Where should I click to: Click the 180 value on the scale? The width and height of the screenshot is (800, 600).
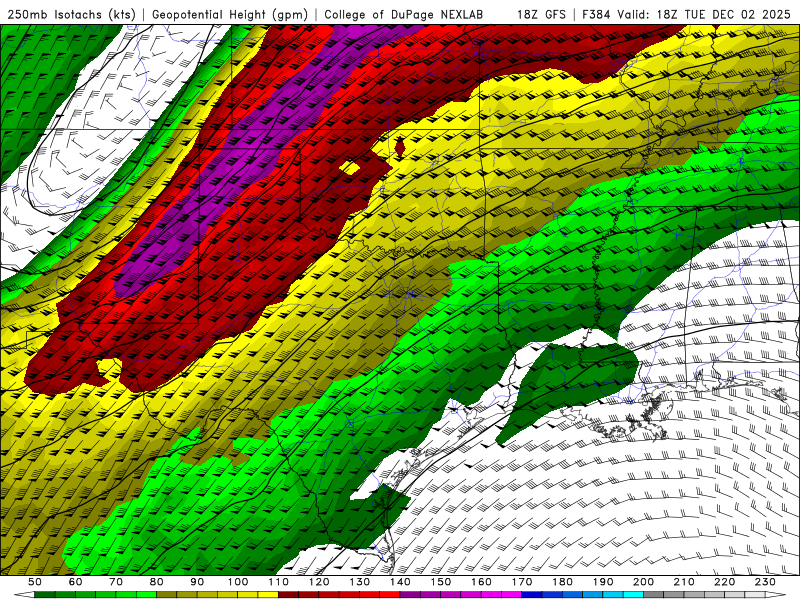[x=562, y=582]
